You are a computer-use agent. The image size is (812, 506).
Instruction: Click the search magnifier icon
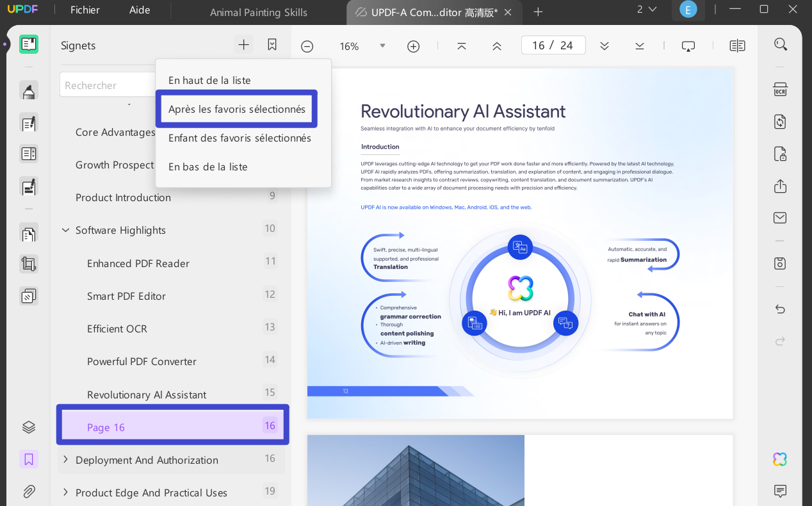(x=780, y=44)
